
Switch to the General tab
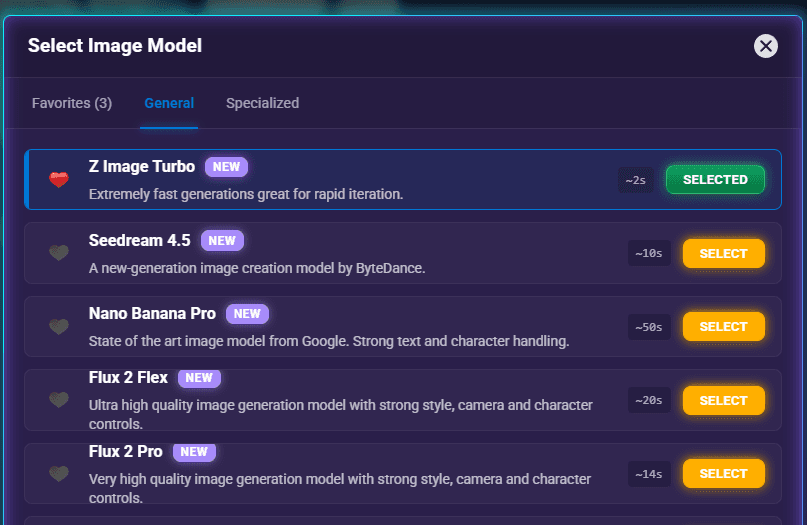[x=169, y=103]
